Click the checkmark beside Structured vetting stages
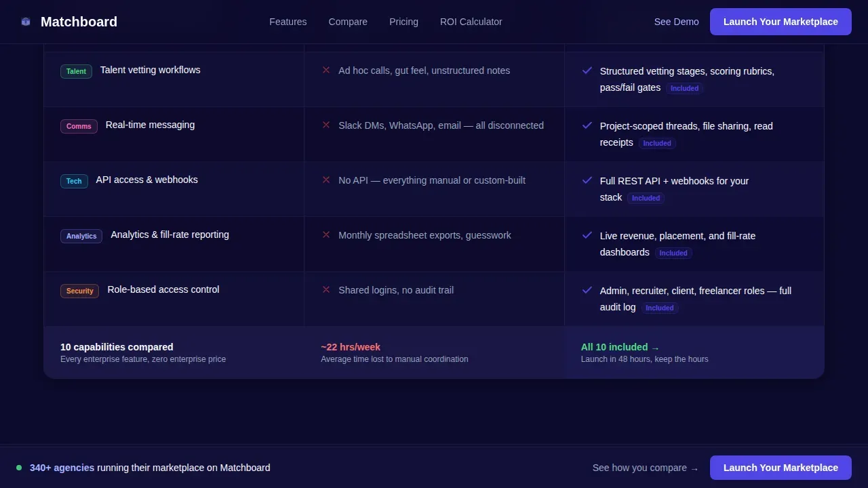This screenshot has width=868, height=488. tap(587, 70)
